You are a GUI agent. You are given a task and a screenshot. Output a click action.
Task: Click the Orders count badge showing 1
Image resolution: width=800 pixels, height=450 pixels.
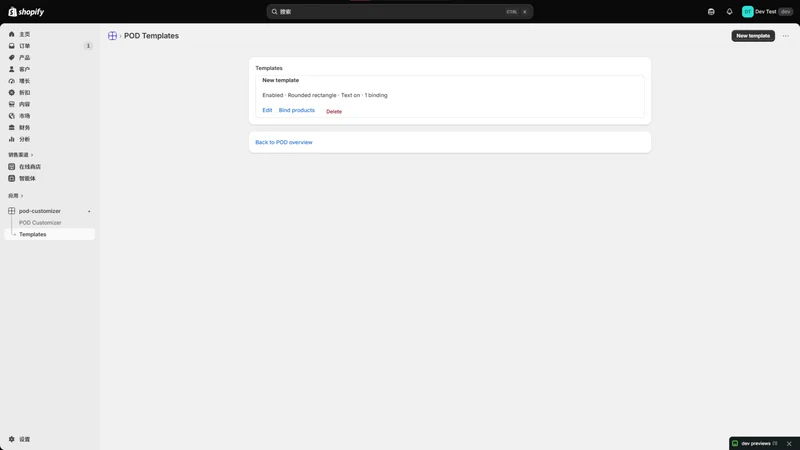coord(88,46)
